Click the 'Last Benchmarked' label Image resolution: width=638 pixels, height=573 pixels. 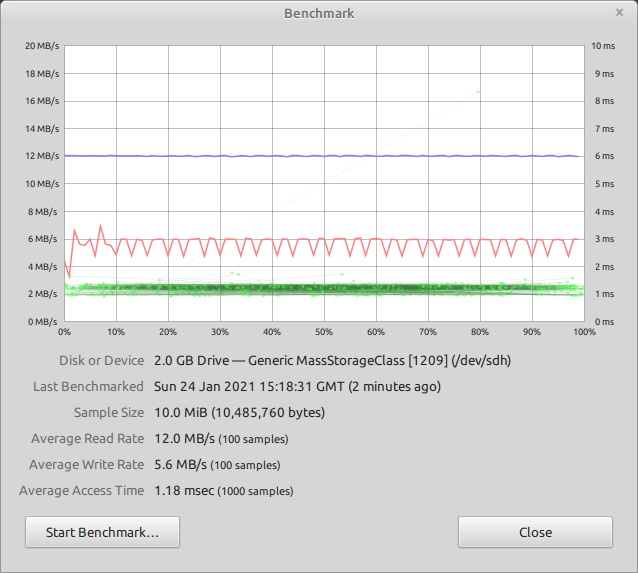tap(88, 386)
